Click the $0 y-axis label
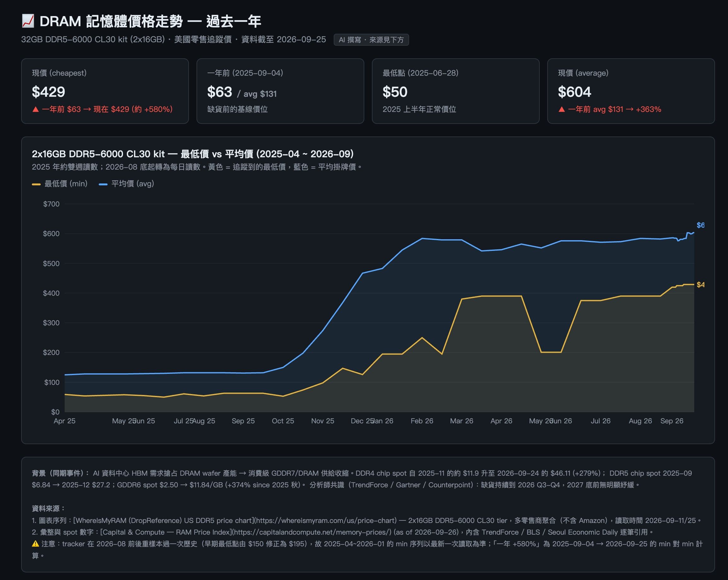 point(56,412)
